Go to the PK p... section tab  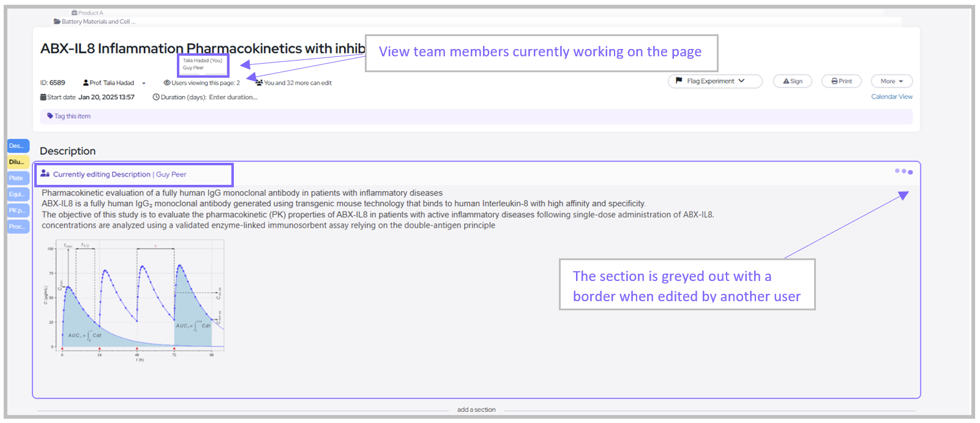click(x=18, y=211)
